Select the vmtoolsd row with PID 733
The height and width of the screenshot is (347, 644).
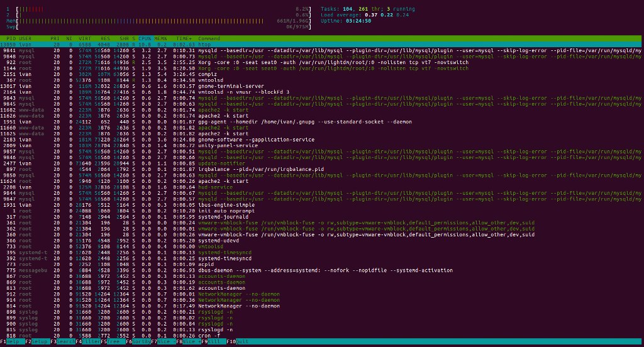322,246
